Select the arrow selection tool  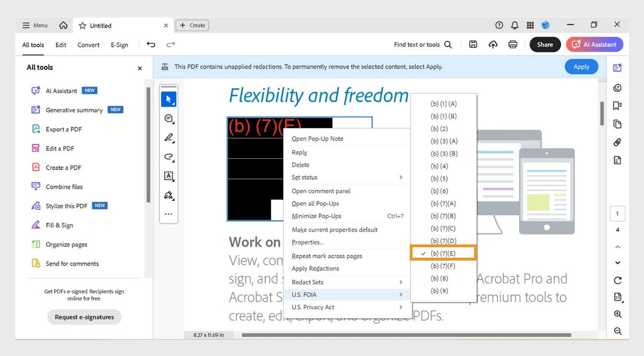coord(168,99)
